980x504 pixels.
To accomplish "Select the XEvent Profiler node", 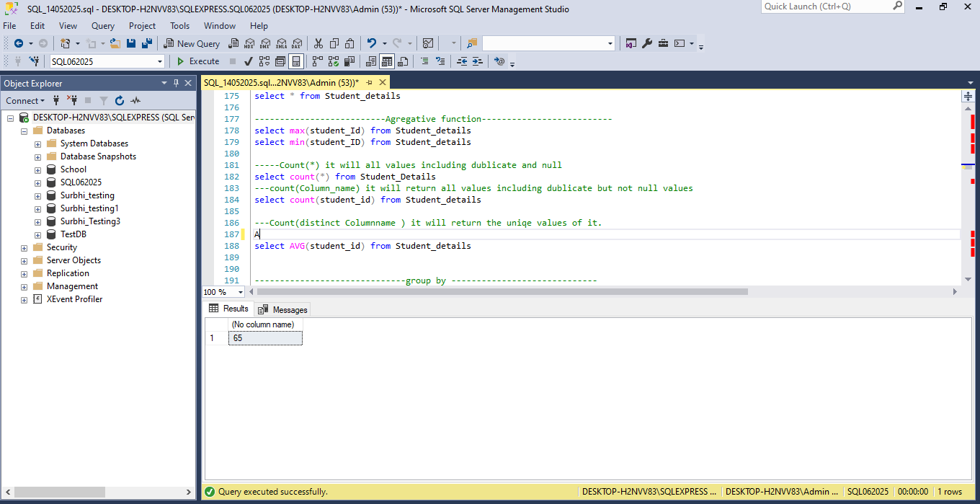I will click(x=74, y=299).
